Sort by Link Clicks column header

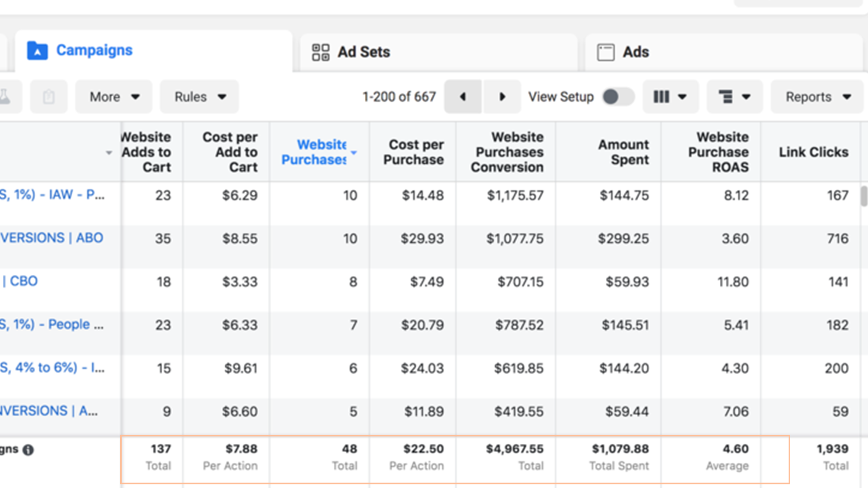coord(813,152)
